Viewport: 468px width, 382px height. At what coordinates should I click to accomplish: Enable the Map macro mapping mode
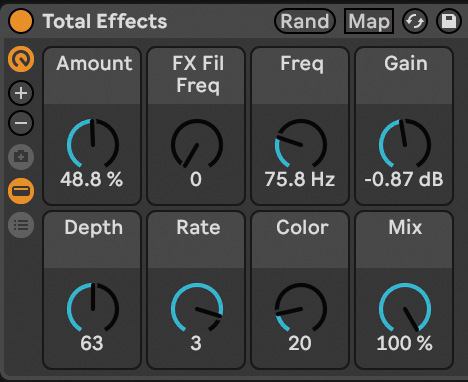369,21
